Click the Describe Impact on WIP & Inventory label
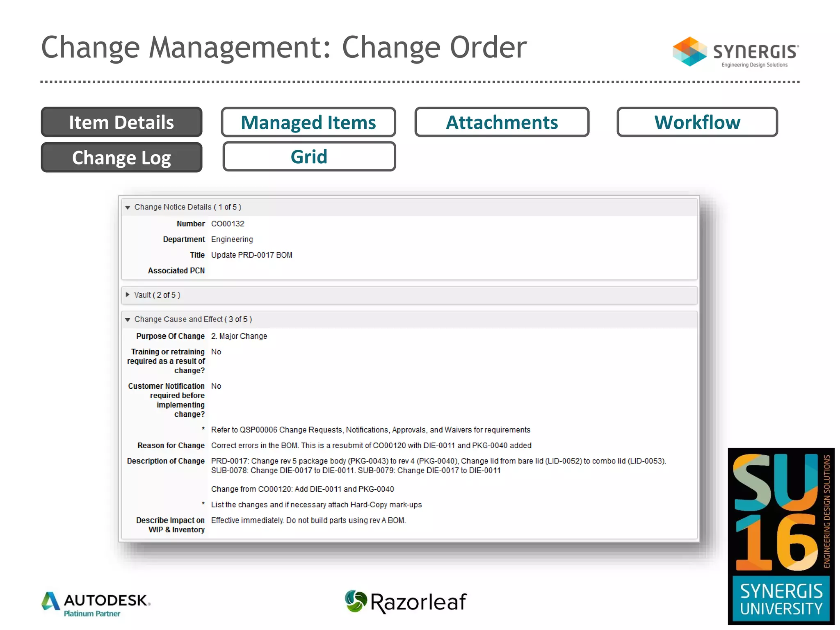The image size is (840, 630). click(x=171, y=525)
